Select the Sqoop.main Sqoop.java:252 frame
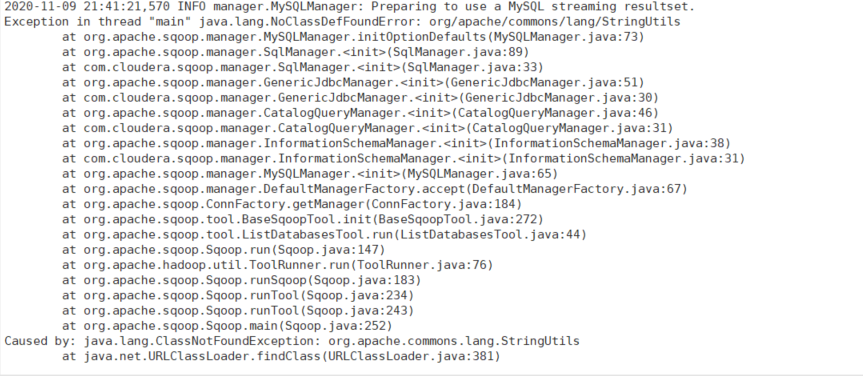The height and width of the screenshot is (376, 863). pos(227,326)
